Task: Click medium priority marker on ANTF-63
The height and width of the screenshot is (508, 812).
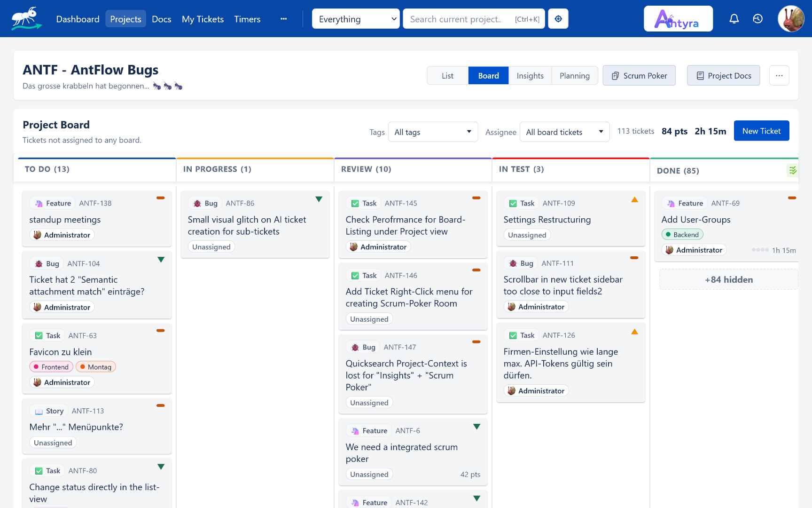Action: tap(161, 330)
